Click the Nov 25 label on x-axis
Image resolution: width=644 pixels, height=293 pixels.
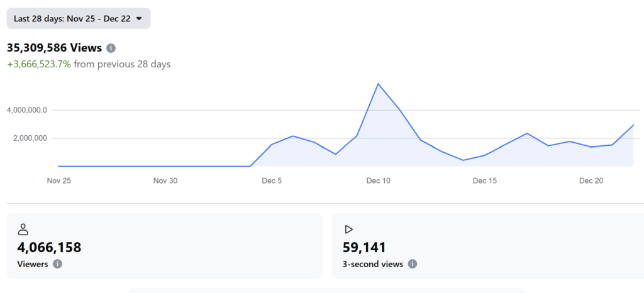point(58,181)
